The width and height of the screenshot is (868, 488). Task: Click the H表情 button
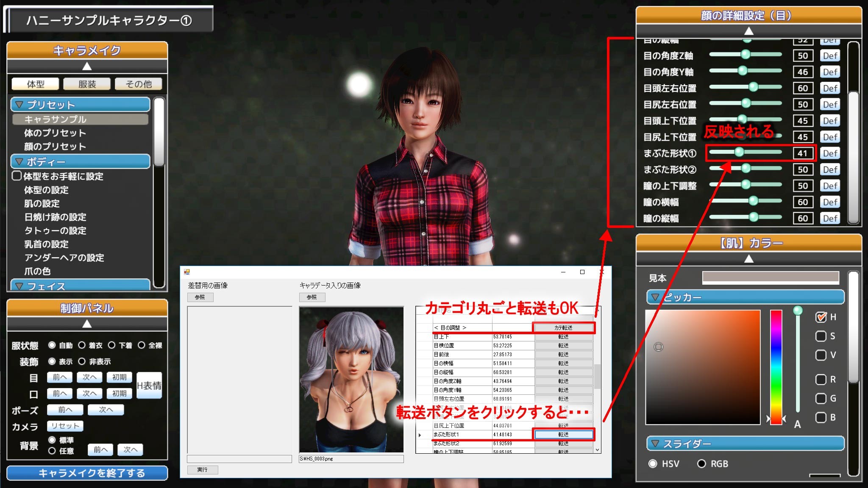(149, 385)
